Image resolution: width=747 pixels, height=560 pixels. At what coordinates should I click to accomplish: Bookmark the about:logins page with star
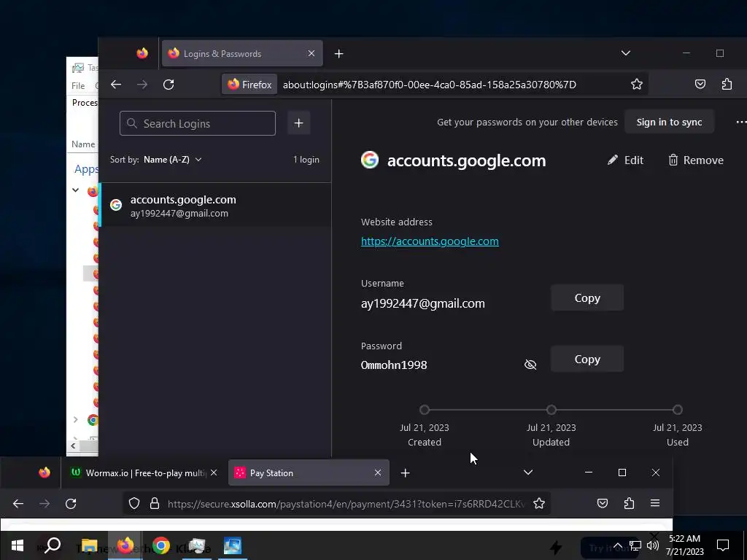click(636, 85)
